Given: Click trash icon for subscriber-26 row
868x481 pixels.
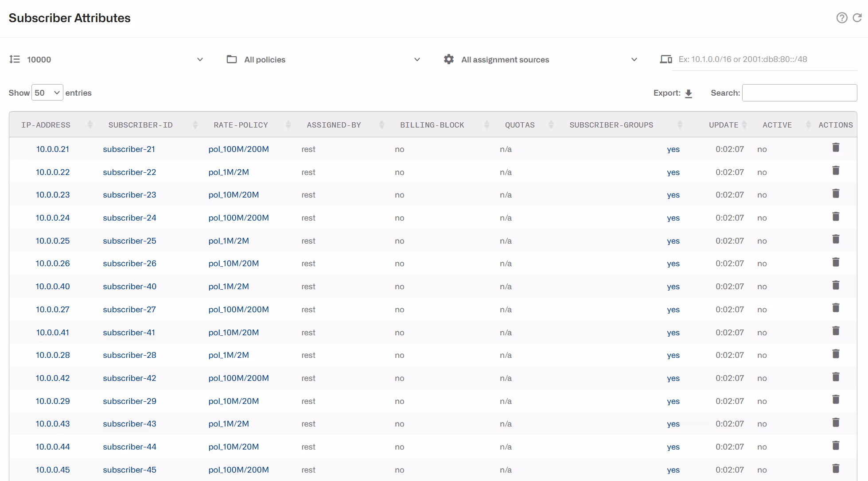Looking at the screenshot, I should (x=836, y=262).
